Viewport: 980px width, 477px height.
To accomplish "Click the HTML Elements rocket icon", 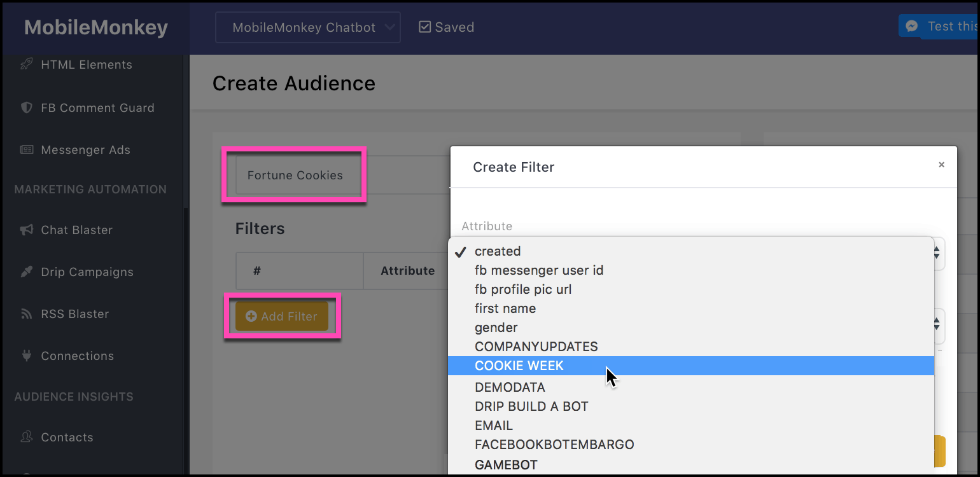I will coord(26,64).
